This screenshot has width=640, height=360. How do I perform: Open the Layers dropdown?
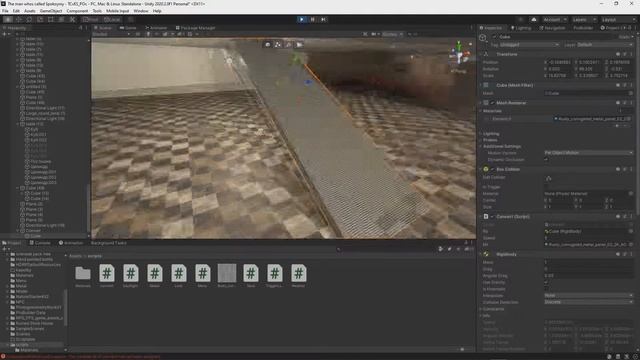(584, 19)
